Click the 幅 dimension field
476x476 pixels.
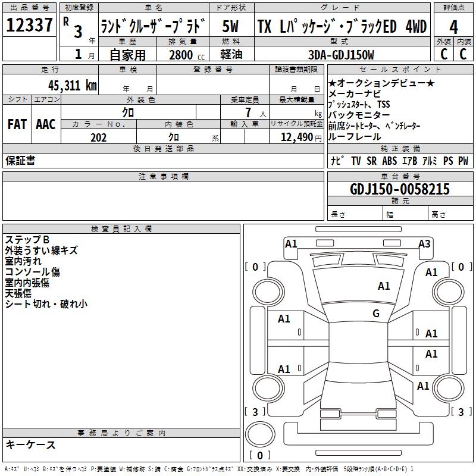coord(406,214)
